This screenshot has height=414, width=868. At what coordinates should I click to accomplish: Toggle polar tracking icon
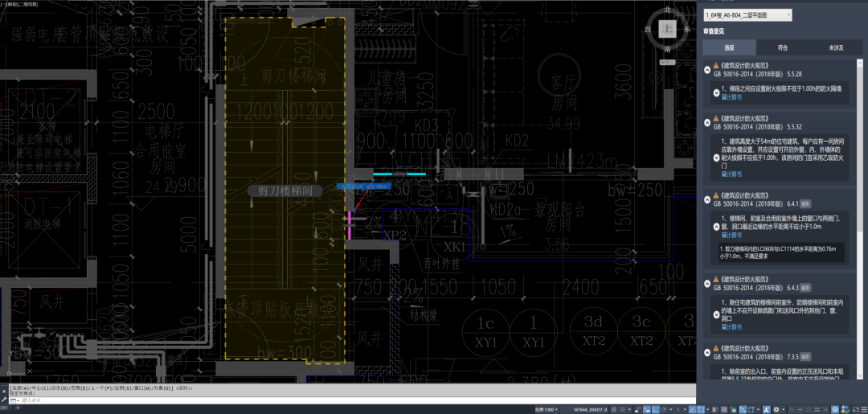coord(664,409)
